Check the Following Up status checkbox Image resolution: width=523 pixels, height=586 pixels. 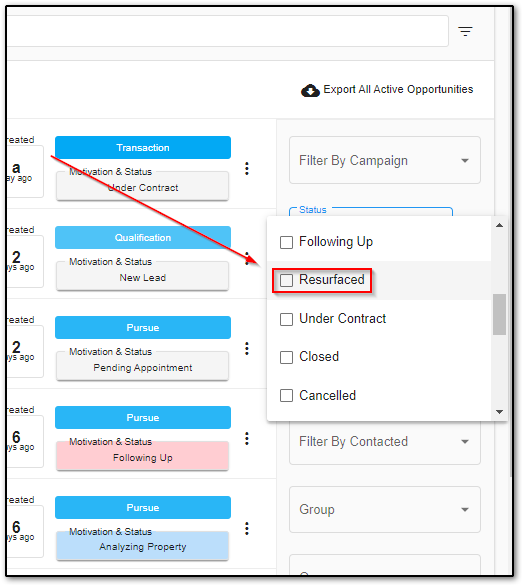pyautogui.click(x=286, y=242)
